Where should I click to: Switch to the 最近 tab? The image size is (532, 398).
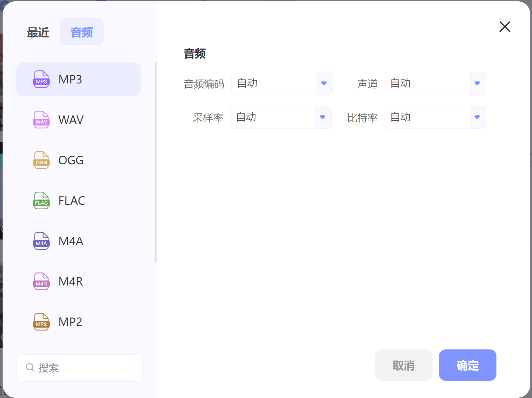click(x=38, y=32)
